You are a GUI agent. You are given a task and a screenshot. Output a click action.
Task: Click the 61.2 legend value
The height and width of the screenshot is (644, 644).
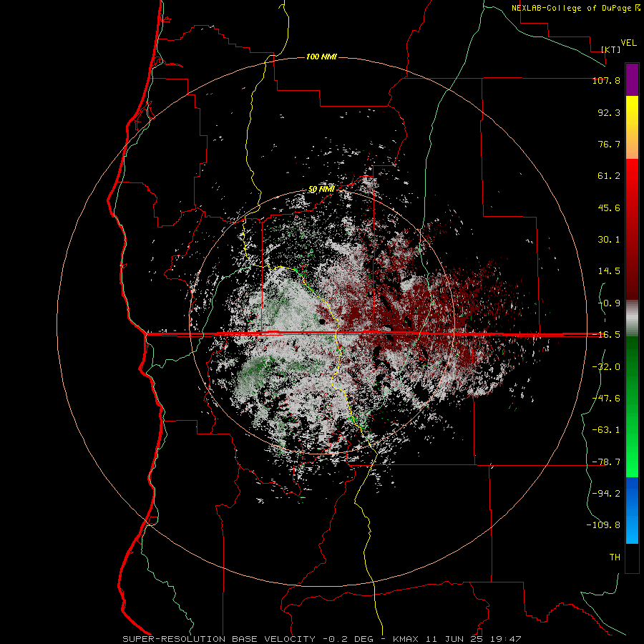point(609,176)
